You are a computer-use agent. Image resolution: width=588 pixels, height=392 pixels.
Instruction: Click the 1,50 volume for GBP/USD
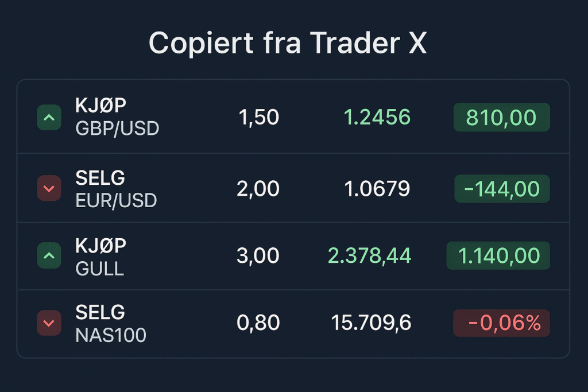pos(258,118)
